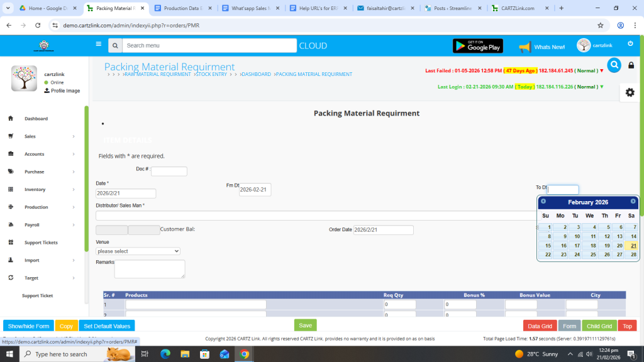Go to previous month in calendar
The height and width of the screenshot is (362, 644).
click(x=543, y=202)
